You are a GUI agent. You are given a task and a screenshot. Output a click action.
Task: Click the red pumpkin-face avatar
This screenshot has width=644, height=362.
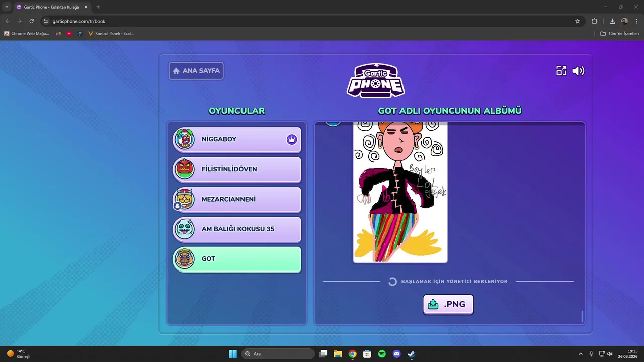tap(185, 169)
